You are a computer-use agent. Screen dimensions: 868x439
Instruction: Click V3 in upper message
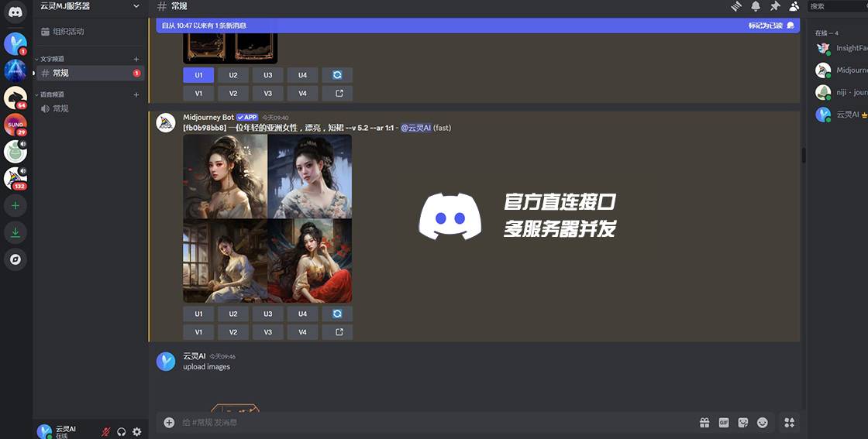pyautogui.click(x=268, y=94)
